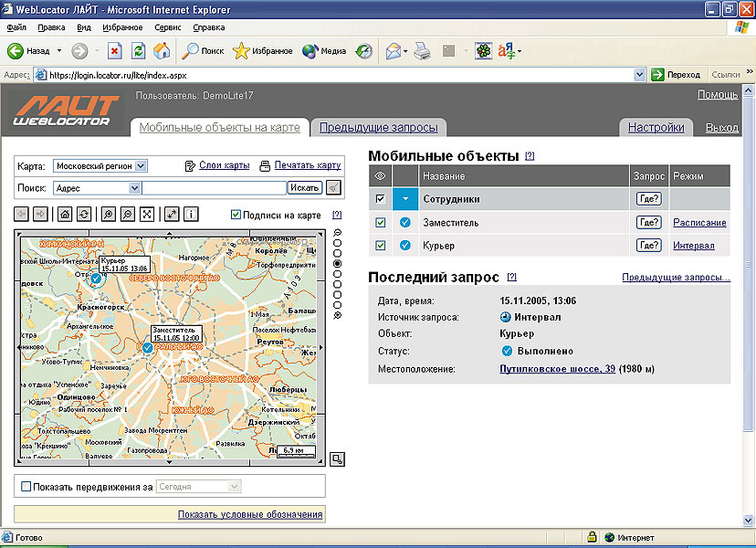Click the Искать search button

[305, 187]
